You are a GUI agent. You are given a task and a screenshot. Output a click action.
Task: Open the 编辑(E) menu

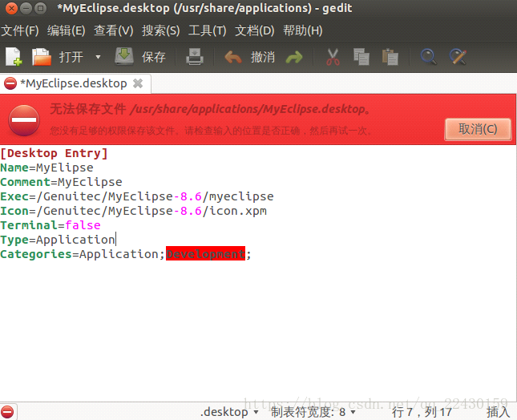(x=67, y=30)
